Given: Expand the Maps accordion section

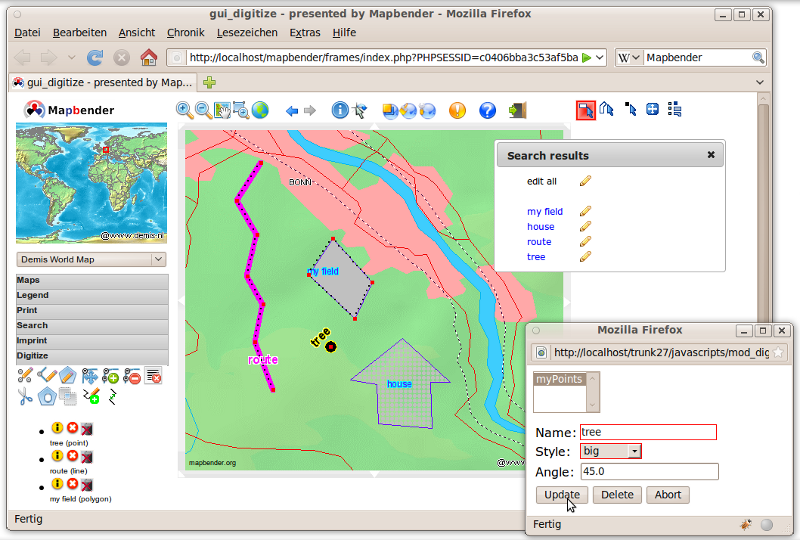Looking at the screenshot, I should pos(91,281).
